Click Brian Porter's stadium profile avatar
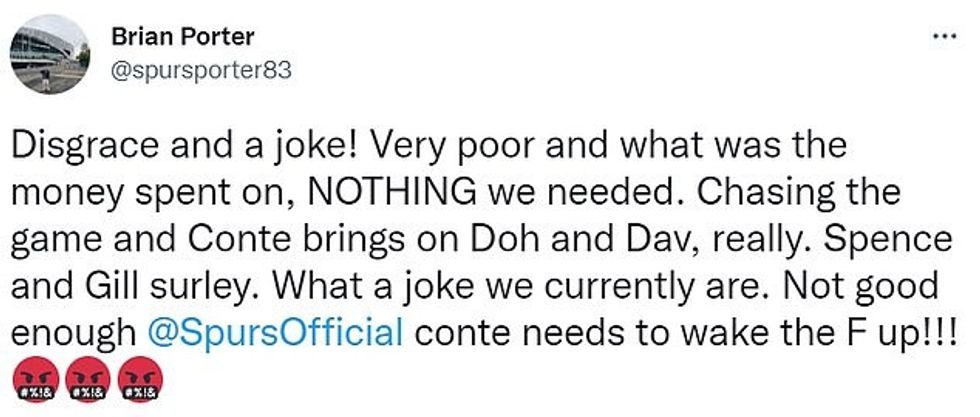980x417 pixels. 49,55
